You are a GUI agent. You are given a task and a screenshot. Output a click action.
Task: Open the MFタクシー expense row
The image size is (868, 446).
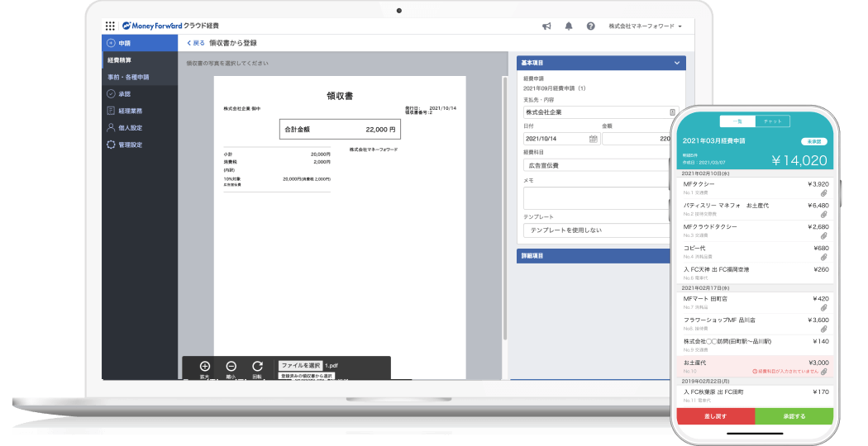[x=756, y=188]
